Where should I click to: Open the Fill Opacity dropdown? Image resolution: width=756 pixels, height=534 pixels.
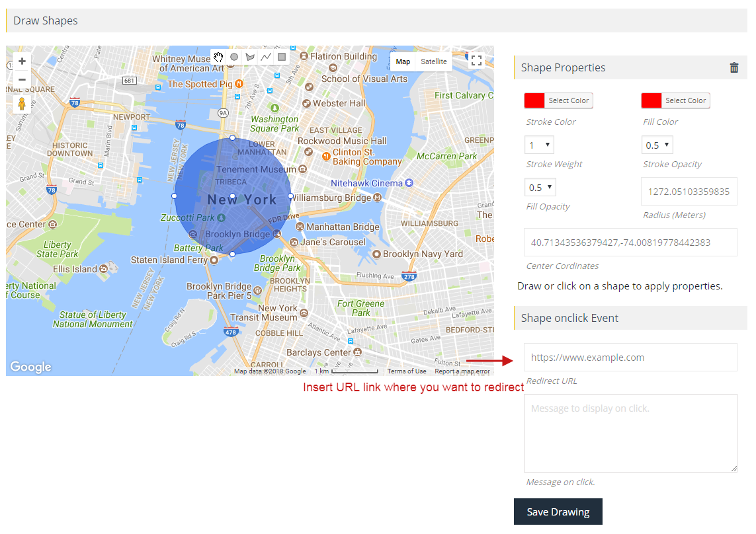(x=540, y=187)
